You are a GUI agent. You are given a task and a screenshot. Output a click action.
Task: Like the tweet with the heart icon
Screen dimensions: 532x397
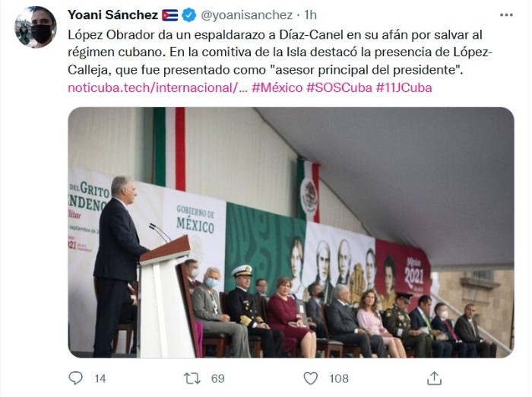311,378
